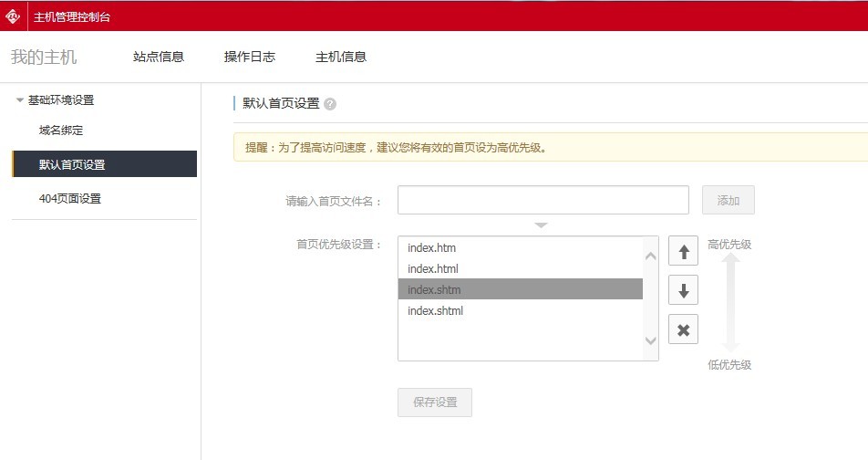Switch to 操作日志 tab
The image size is (868, 460).
[x=250, y=57]
